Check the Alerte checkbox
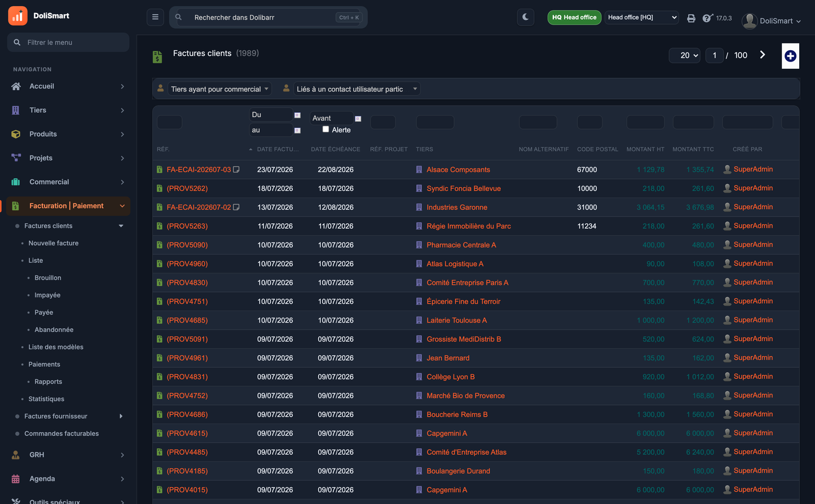815x504 pixels. [x=325, y=129]
